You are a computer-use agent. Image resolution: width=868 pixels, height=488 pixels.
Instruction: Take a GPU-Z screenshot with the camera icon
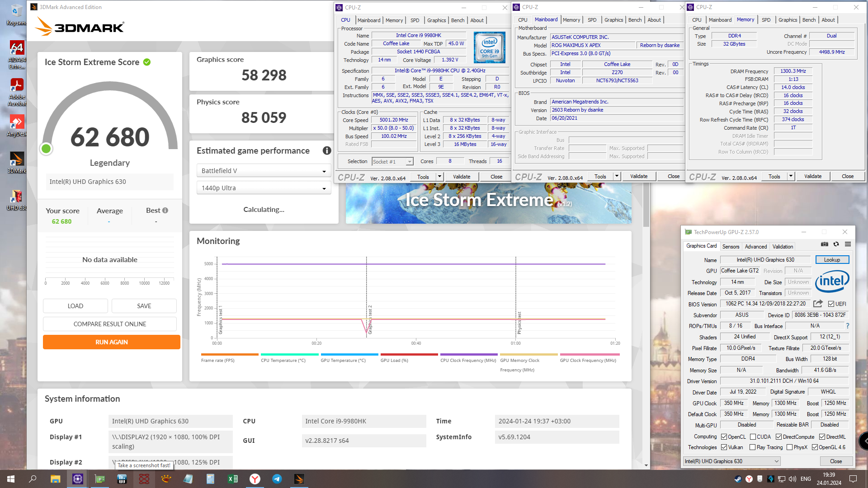click(x=825, y=244)
